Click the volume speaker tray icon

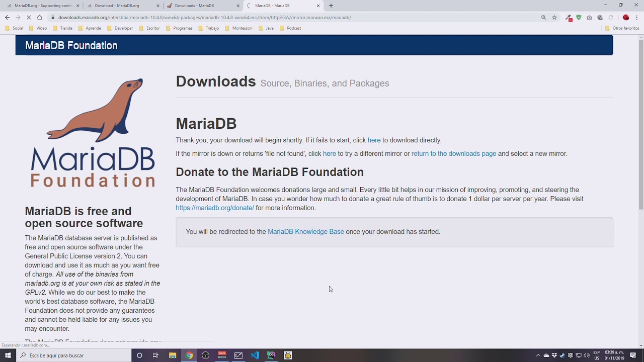click(586, 355)
